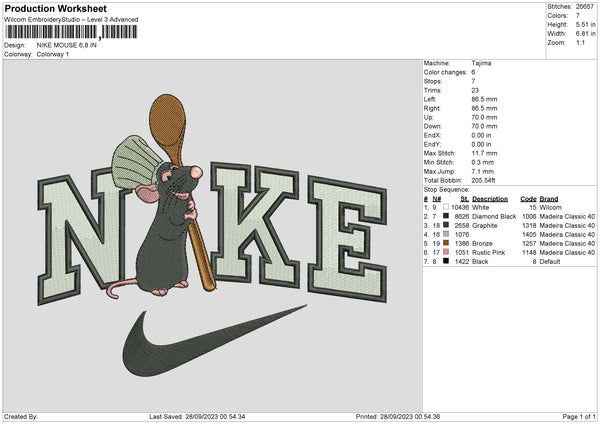The height and width of the screenshot is (424, 600).
Task: Click the Graphite color swatch
Action: click(446, 225)
